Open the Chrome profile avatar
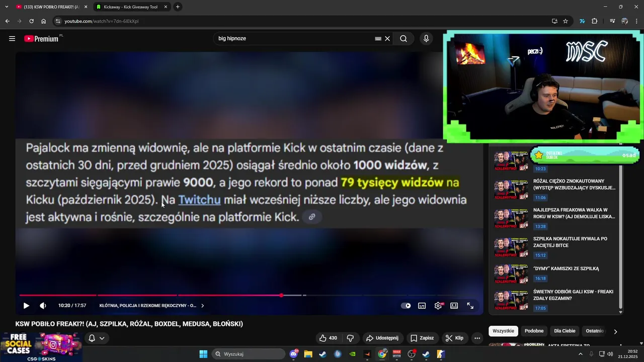The image size is (644, 362). [624, 21]
